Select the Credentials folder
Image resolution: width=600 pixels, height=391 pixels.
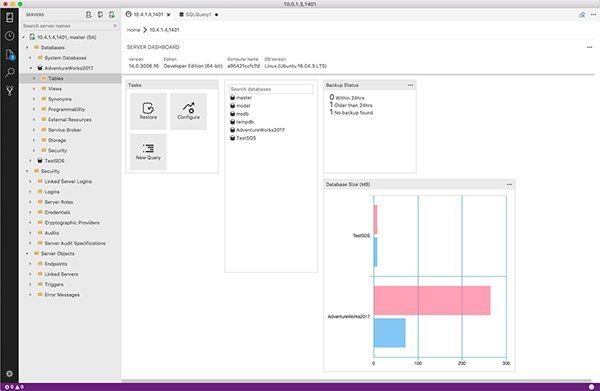tap(57, 212)
